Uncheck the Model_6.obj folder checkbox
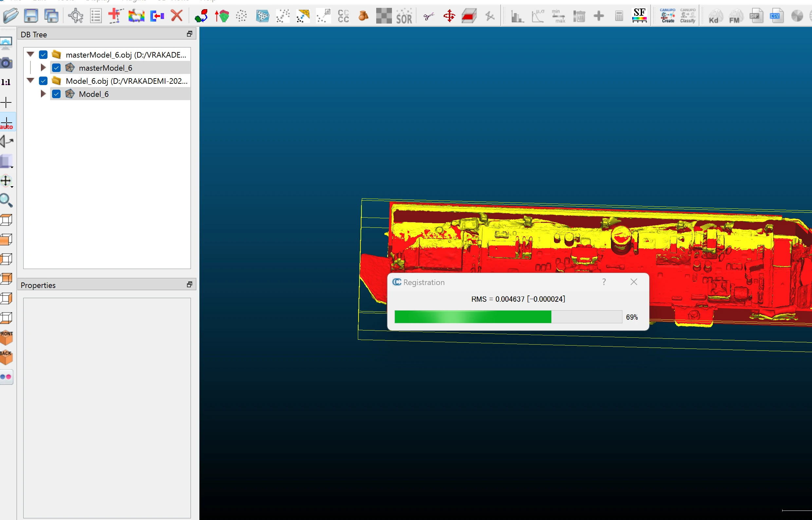The image size is (812, 520). tap(43, 81)
